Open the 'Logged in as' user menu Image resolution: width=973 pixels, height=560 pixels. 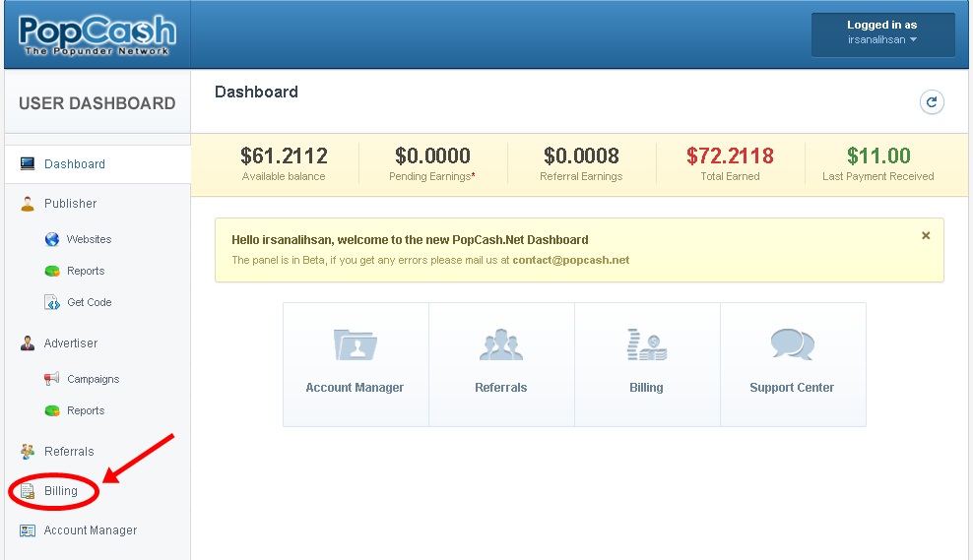(882, 34)
